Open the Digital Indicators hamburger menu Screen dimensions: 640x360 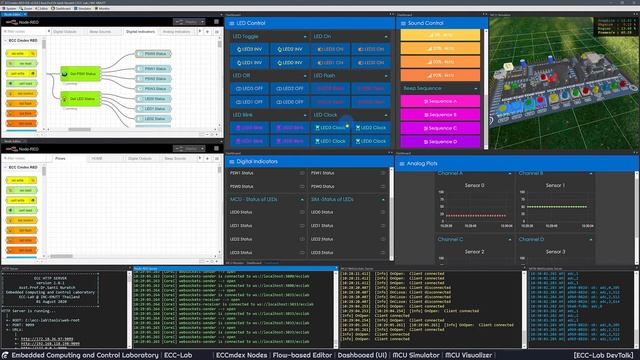point(232,162)
